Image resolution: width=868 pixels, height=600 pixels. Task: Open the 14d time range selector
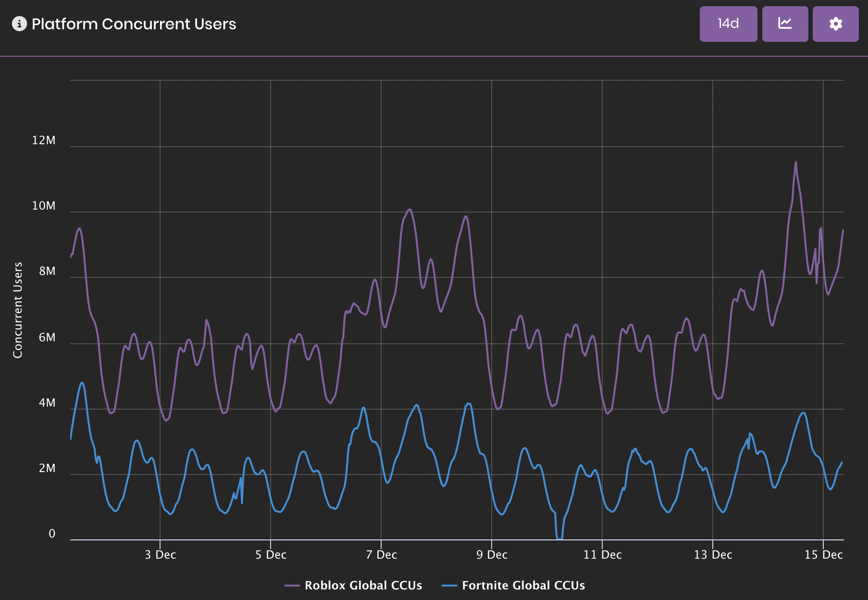click(x=728, y=24)
